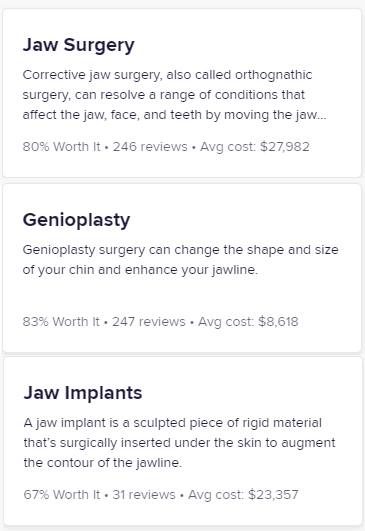Click the Avg cost $27,982 text
This screenshot has height=531, width=365.
[x=255, y=147]
